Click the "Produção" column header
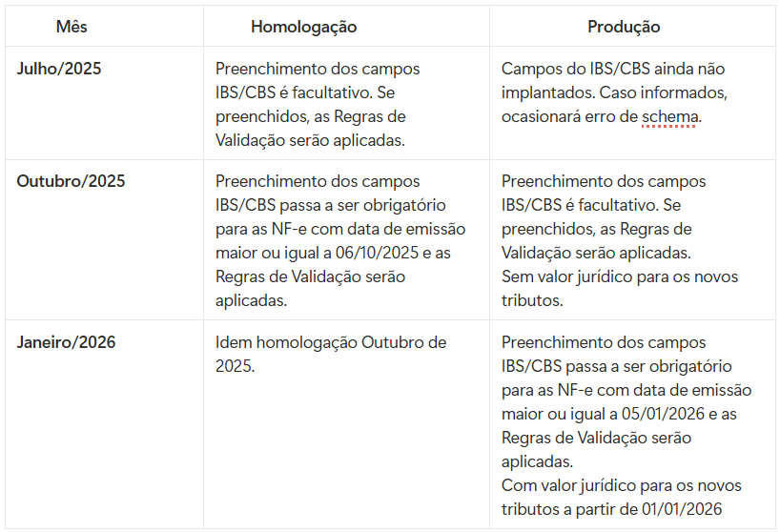Screen dimensions: 780x532 624,27
